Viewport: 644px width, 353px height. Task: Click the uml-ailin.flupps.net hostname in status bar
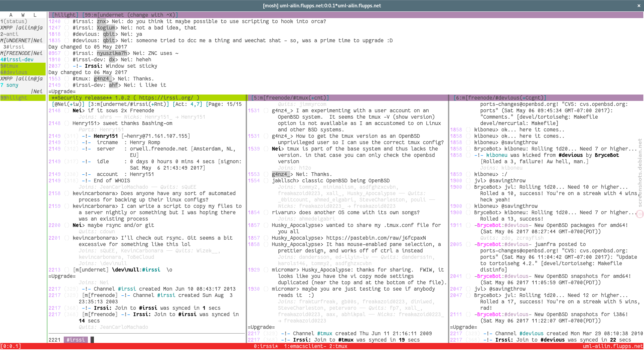(x=613, y=346)
